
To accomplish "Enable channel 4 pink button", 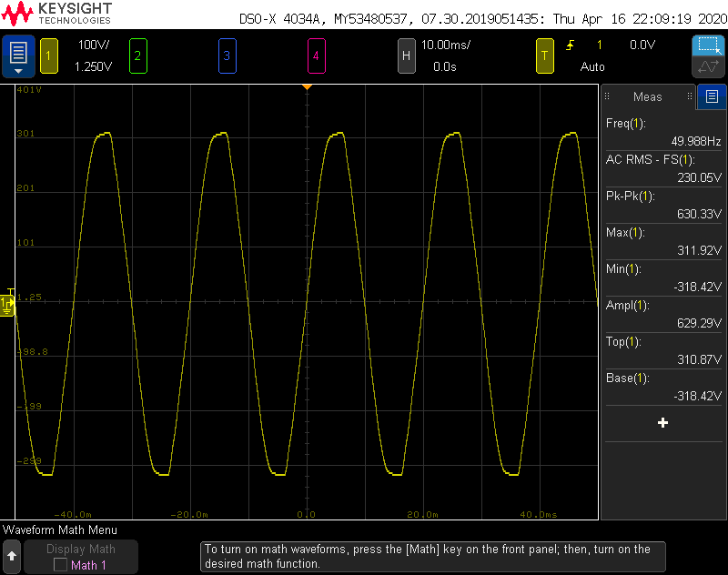I will tap(316, 55).
